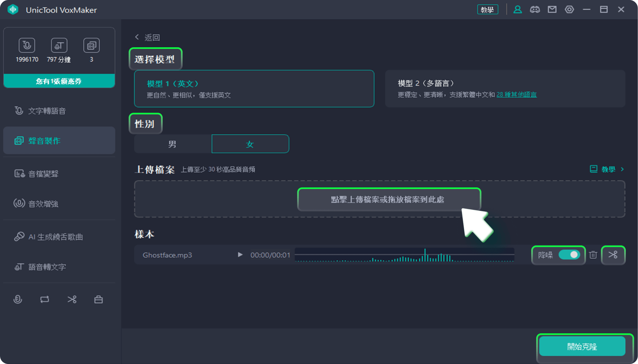
Task: Click the voice clone count icon
Action: [x=91, y=45]
